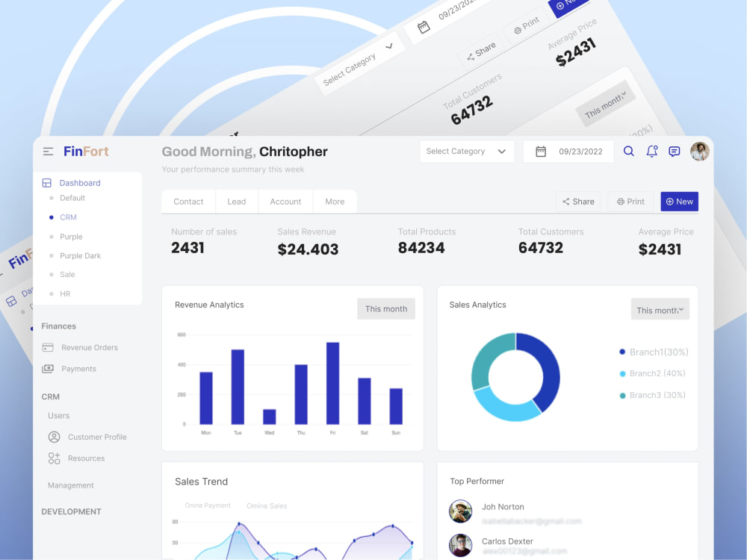747x560 pixels.
Task: Click the 09/23/2022 date field
Action: coord(568,152)
